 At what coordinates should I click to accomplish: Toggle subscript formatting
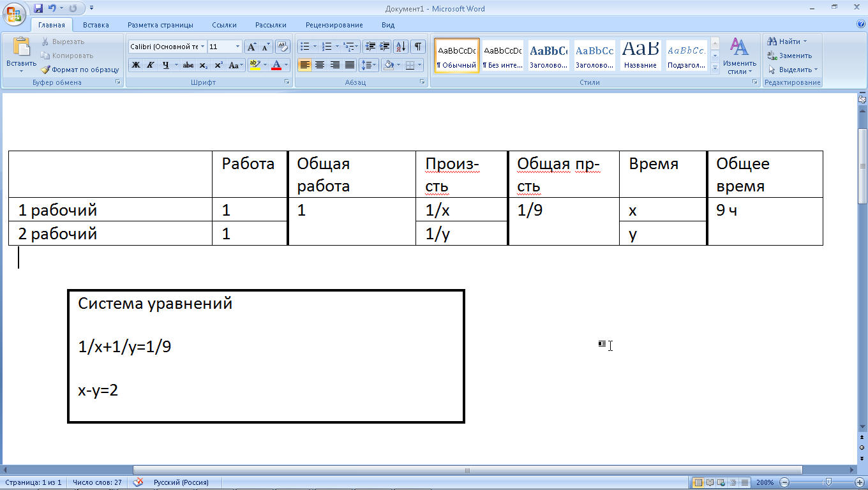point(204,65)
